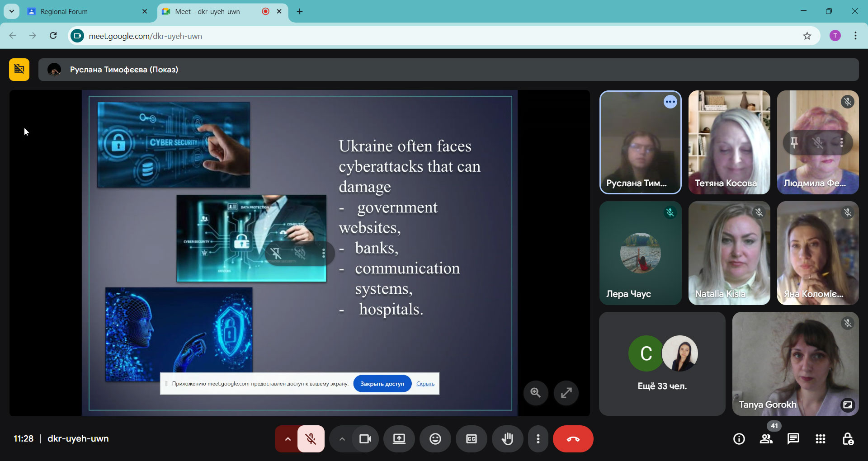Open the emoji reactions button
The image size is (868, 461).
click(x=435, y=439)
